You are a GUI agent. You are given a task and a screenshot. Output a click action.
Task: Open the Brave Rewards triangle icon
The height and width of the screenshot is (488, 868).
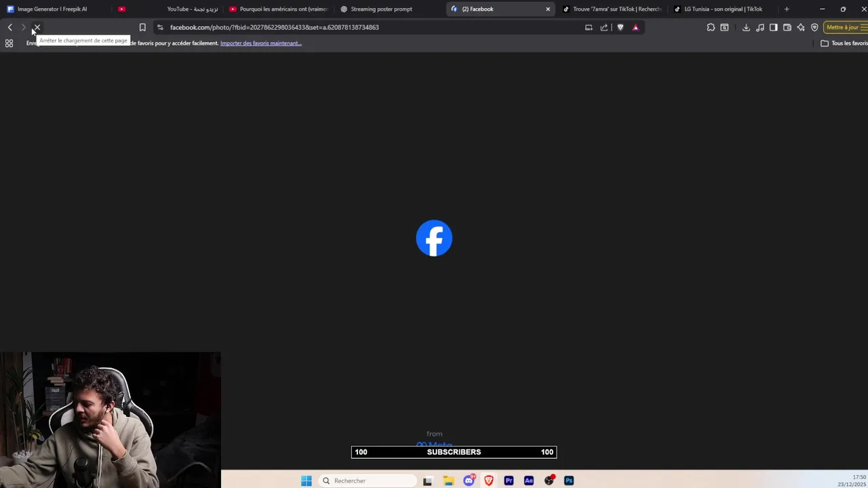tap(635, 27)
